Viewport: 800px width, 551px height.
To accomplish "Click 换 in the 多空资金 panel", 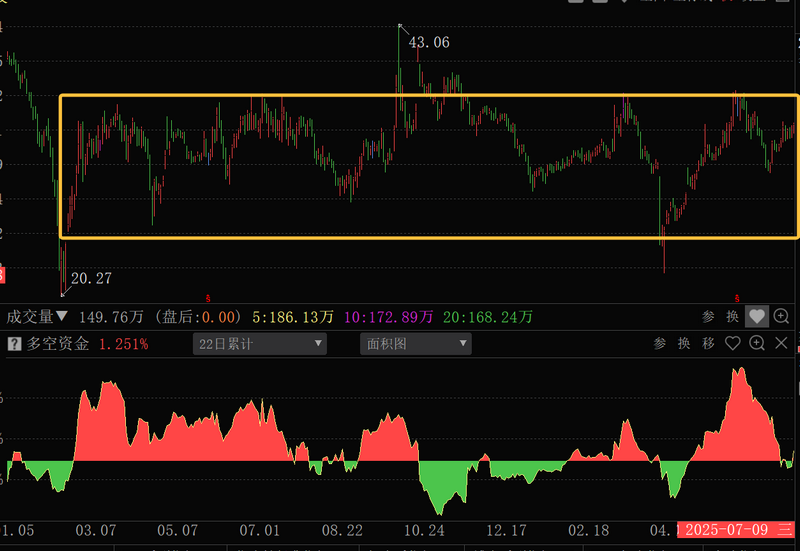I will 684,344.
